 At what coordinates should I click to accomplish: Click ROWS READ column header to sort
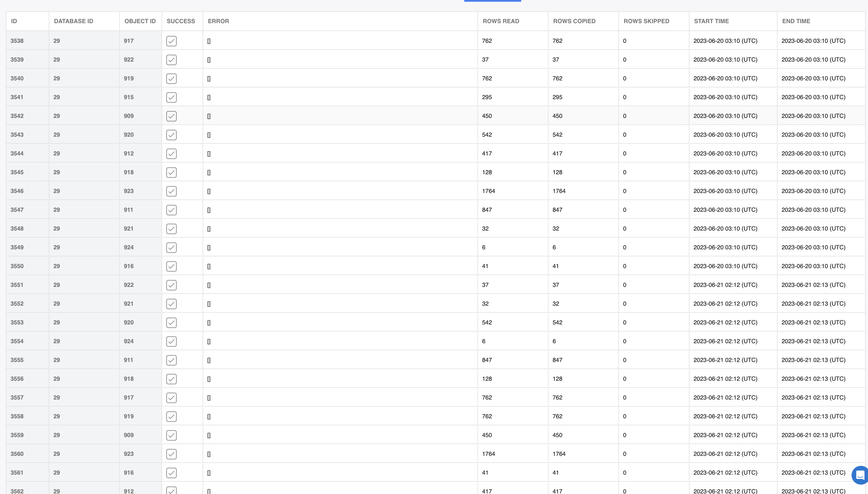[x=500, y=21]
